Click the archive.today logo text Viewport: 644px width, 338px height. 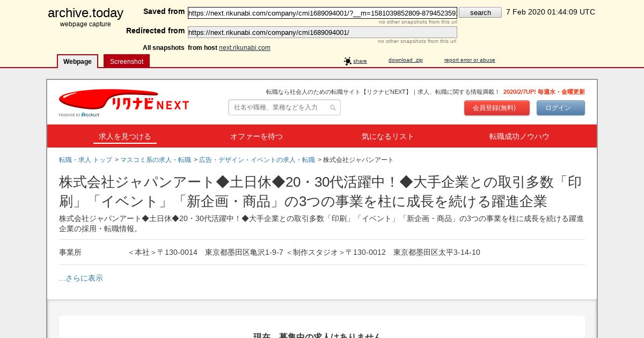point(85,13)
